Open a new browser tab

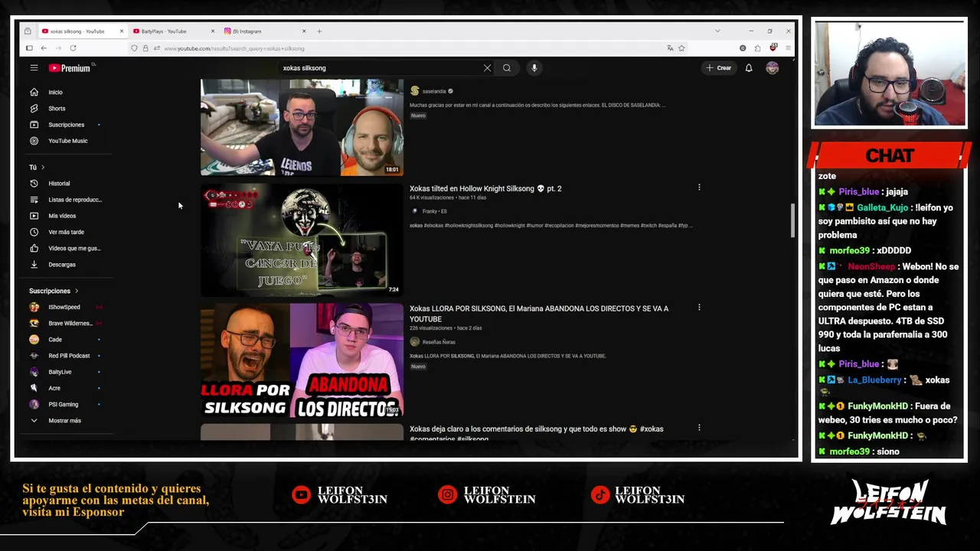pyautogui.click(x=319, y=31)
